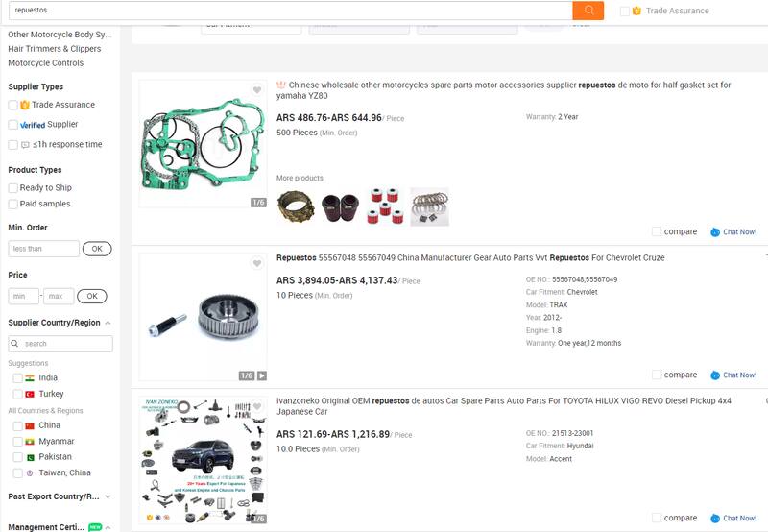The image size is (768, 532).
Task: Collapse the Management Certification section
Action: click(108, 527)
